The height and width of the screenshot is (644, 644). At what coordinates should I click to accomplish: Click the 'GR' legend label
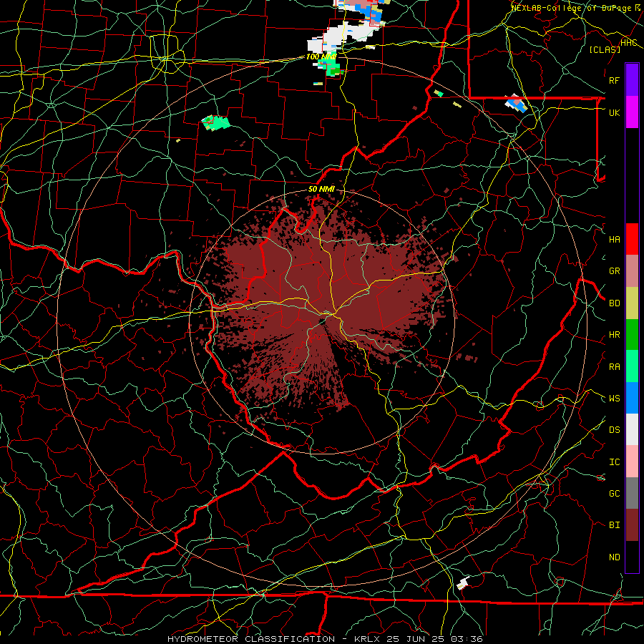click(x=614, y=271)
